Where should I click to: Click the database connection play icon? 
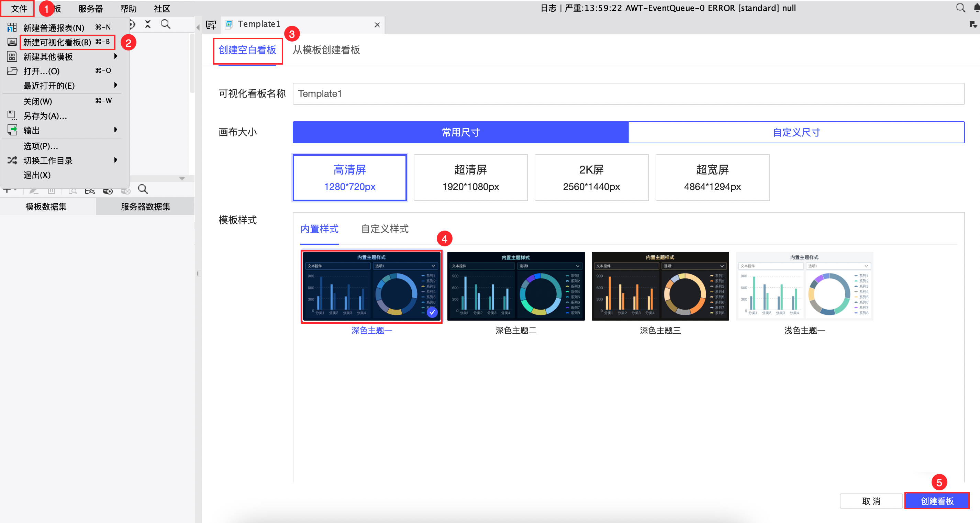(x=108, y=191)
